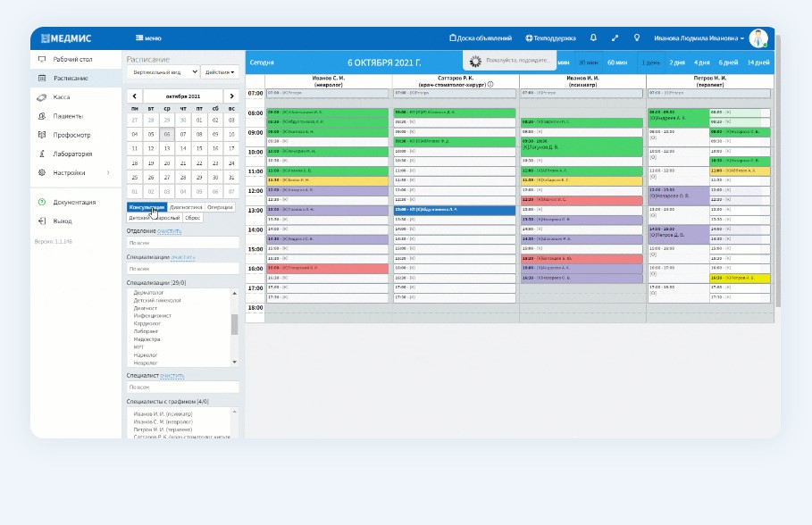The image size is (812, 525).
Task: Click очистить link next to Специалист
Action: [x=172, y=375]
